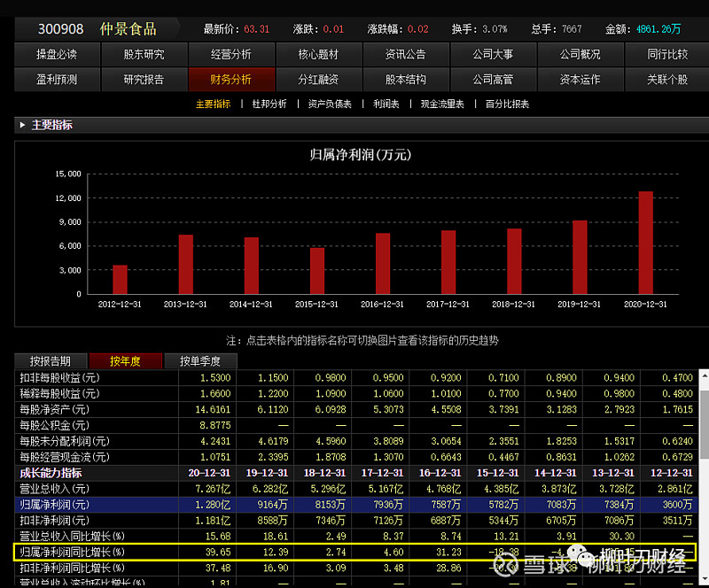This screenshot has height=588, width=709.
Task: Click the scrollbar down arrow of the table
Action: pyautogui.click(x=705, y=580)
